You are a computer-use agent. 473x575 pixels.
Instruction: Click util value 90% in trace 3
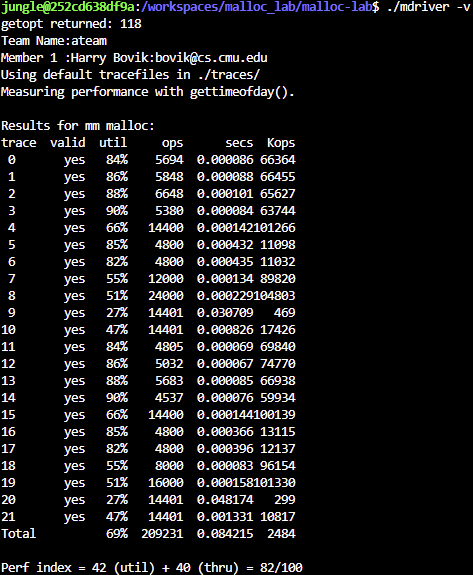coord(117,211)
